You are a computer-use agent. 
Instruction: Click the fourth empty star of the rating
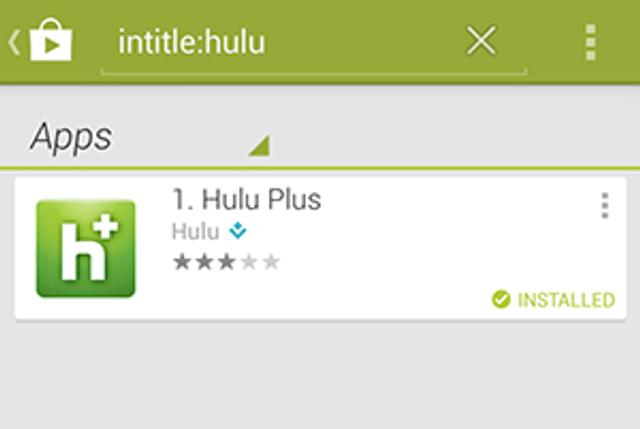[x=249, y=262]
